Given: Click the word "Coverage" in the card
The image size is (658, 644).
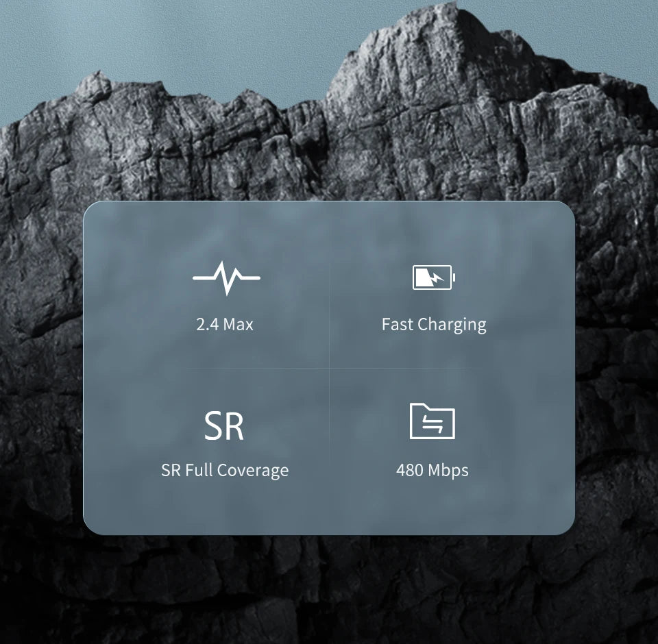Looking at the screenshot, I should (254, 471).
